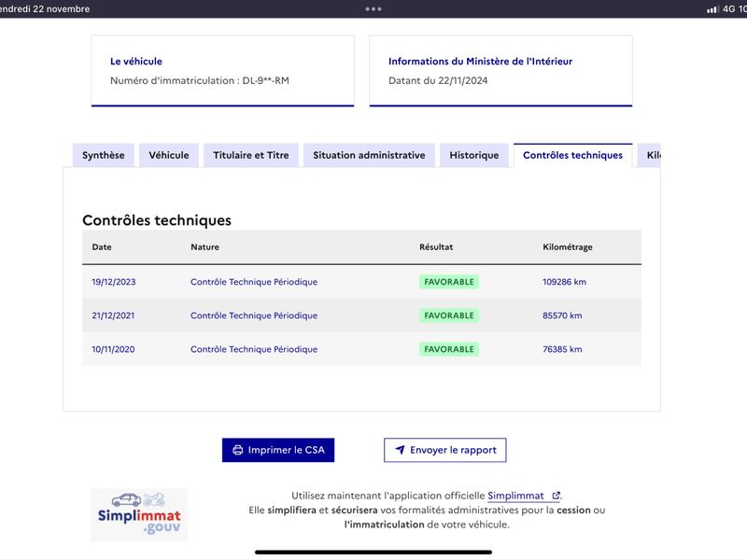Click the Envoyer le rapport button
747x560 pixels.
445,450
